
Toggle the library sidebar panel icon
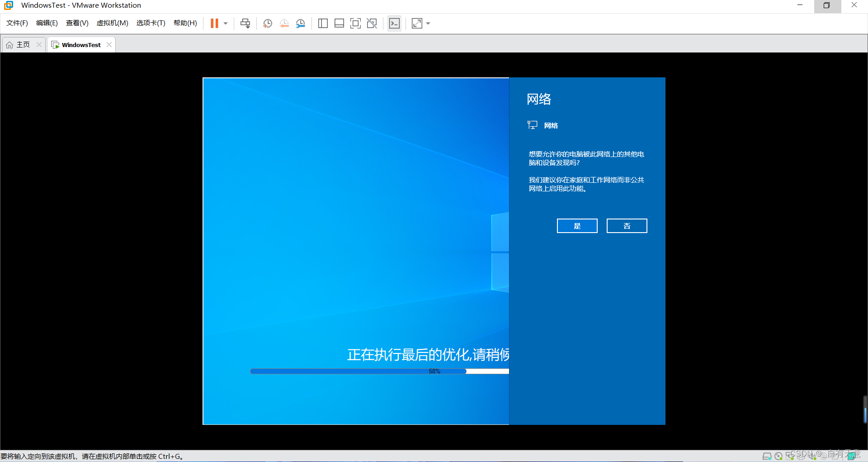click(323, 24)
